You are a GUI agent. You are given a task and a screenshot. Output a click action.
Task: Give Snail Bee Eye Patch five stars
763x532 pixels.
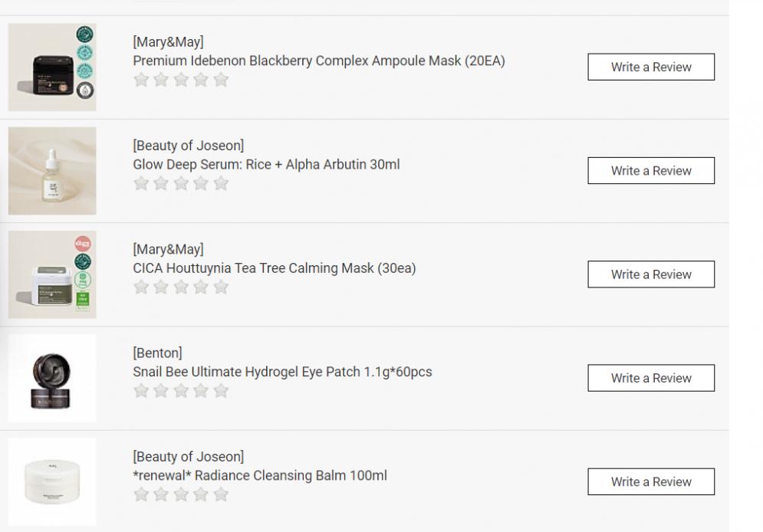click(x=221, y=391)
